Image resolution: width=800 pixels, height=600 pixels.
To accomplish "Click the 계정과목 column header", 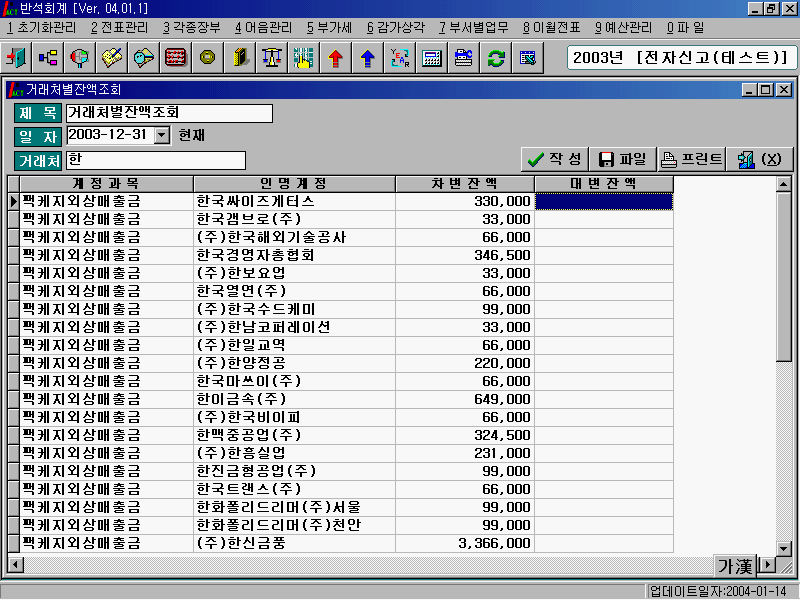I will (107, 184).
